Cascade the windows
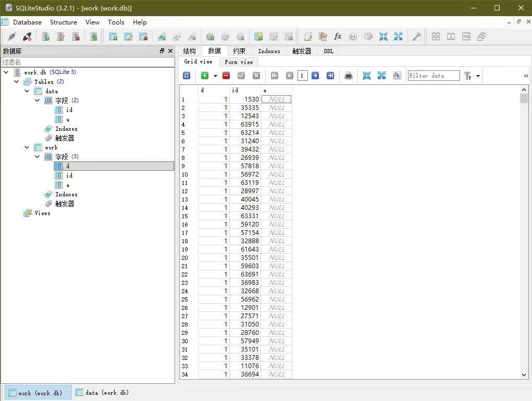 pyautogui.click(x=481, y=36)
